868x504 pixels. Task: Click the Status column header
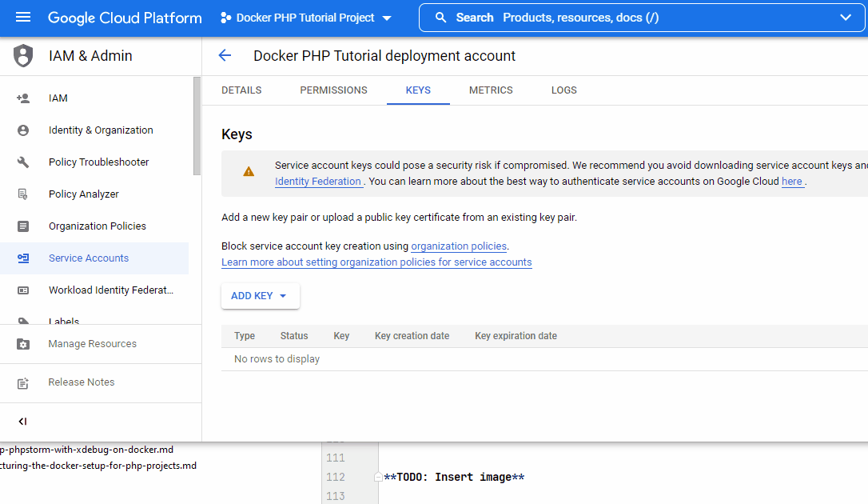[294, 336]
